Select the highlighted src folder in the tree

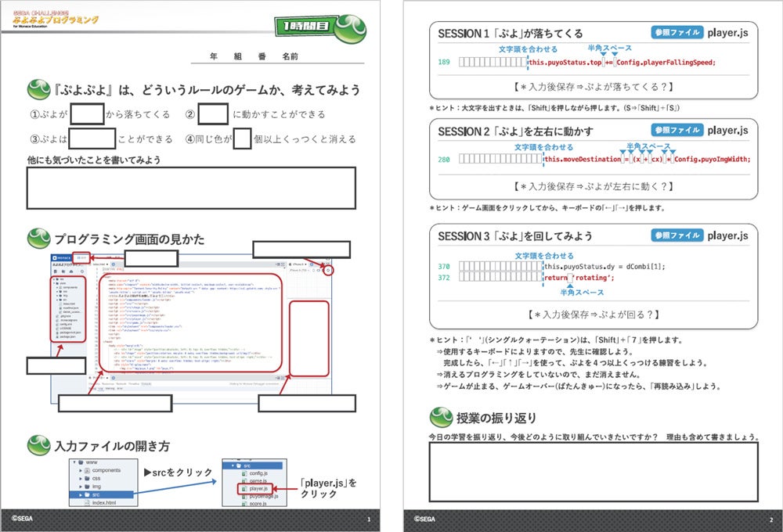pos(101,494)
